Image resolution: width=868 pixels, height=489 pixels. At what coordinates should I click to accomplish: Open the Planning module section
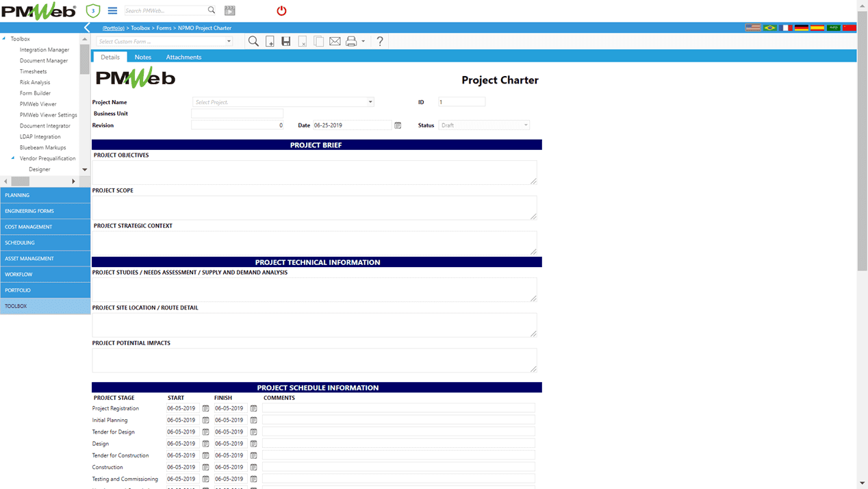coord(45,195)
